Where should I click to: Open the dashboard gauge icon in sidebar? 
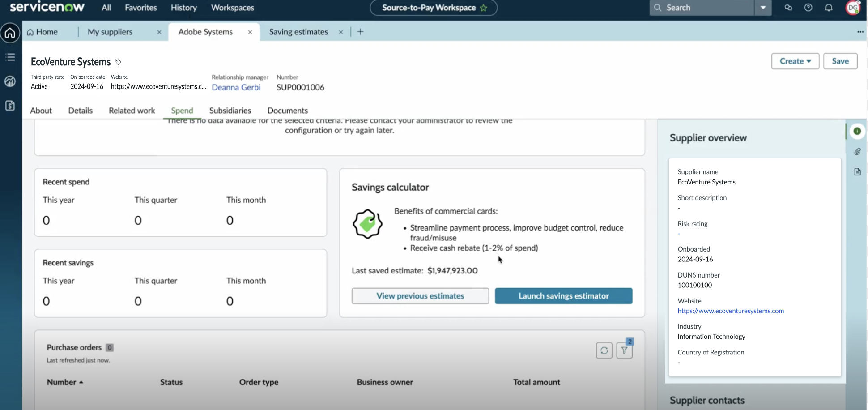[x=10, y=81]
